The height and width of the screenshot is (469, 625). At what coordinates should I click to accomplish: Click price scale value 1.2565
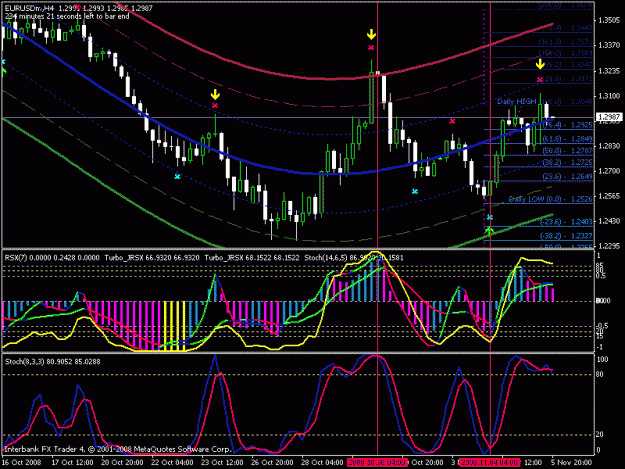point(609,196)
